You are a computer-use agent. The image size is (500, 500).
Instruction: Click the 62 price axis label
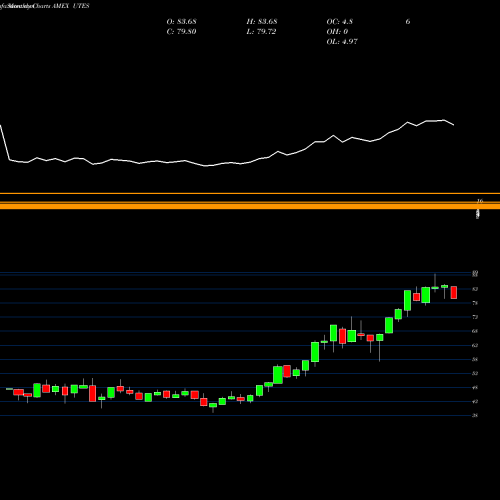[475, 345]
